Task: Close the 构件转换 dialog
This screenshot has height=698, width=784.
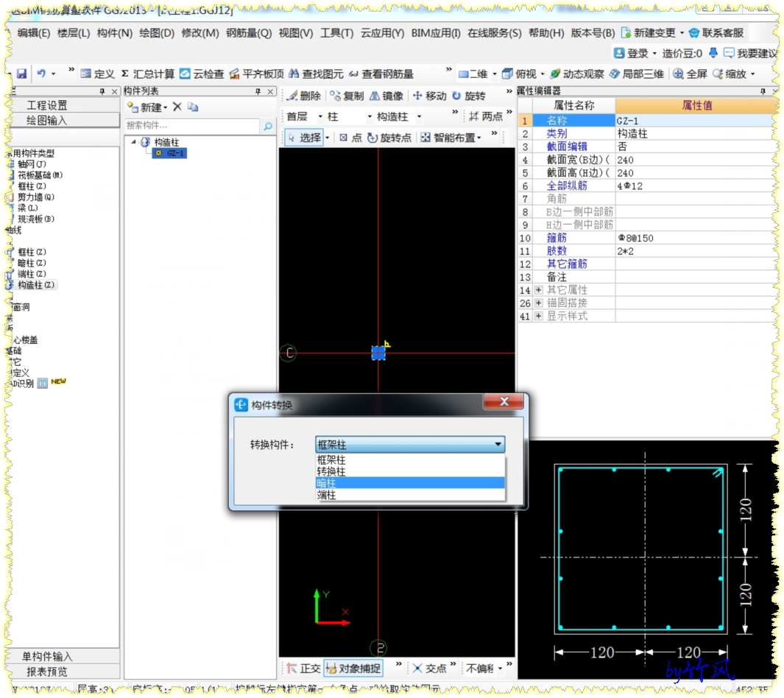Action: pos(504,401)
